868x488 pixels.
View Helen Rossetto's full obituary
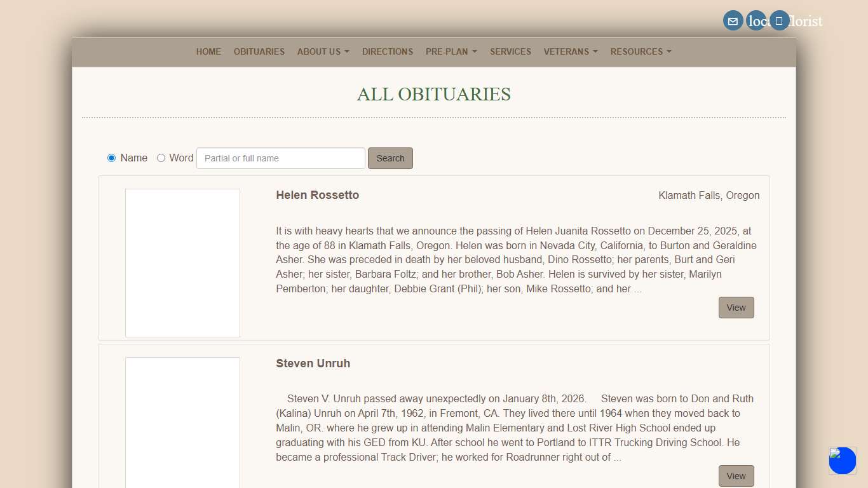point(736,307)
